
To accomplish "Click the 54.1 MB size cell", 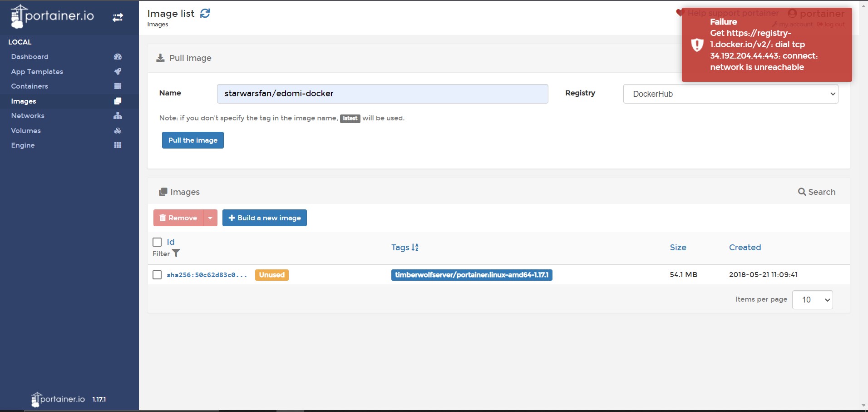I will tap(684, 274).
